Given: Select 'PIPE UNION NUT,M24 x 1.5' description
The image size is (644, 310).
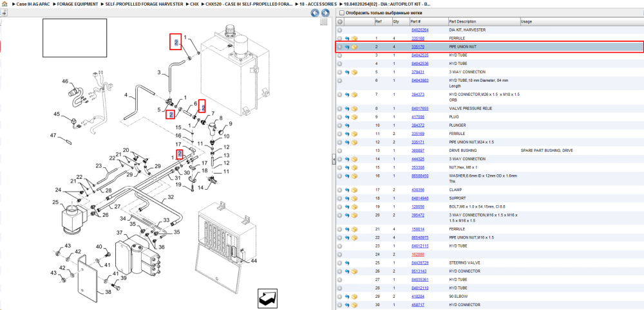Looking at the screenshot, I should click(x=471, y=142).
